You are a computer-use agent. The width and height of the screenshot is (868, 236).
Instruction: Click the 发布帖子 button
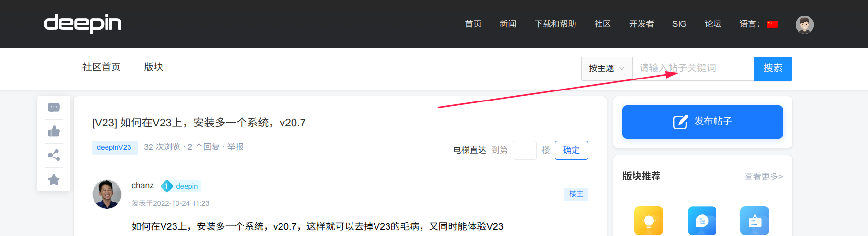[703, 122]
